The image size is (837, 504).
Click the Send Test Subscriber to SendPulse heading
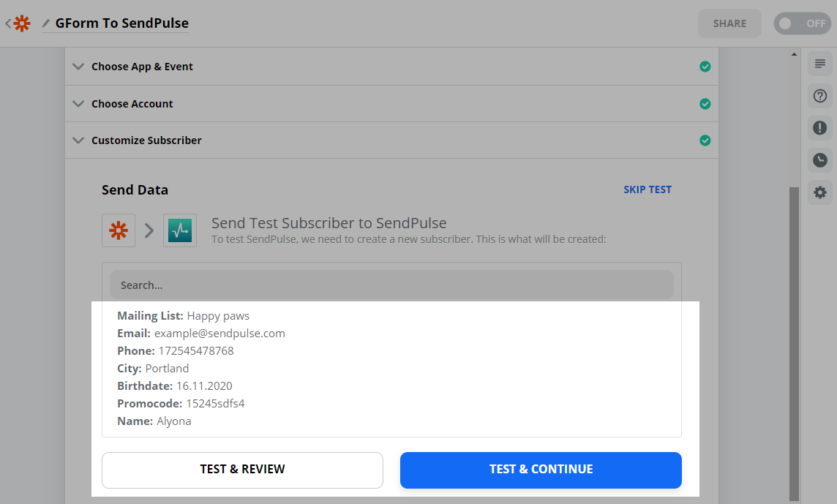pos(329,223)
